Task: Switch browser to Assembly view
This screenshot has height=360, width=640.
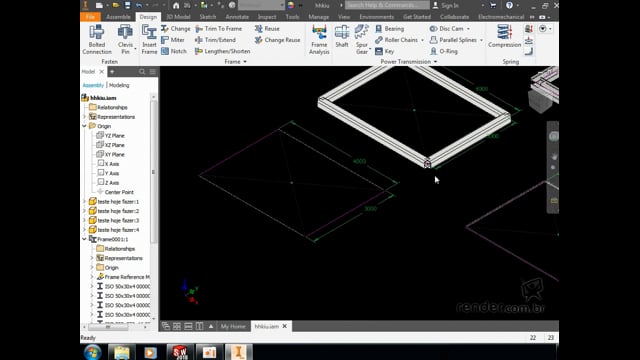Action: point(93,85)
